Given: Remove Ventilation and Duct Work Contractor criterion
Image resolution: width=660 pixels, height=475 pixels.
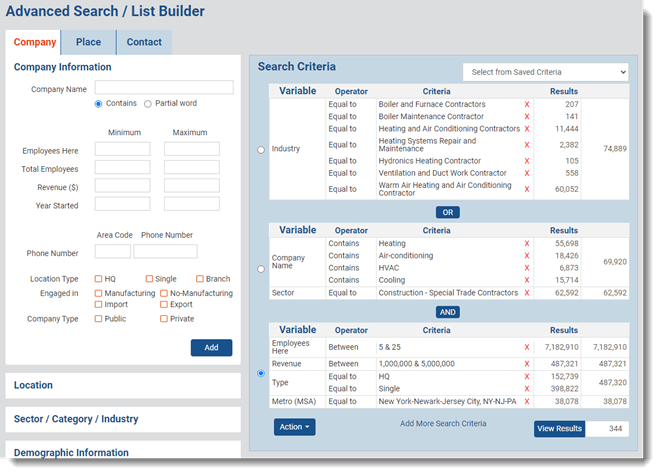Looking at the screenshot, I should coord(527,173).
